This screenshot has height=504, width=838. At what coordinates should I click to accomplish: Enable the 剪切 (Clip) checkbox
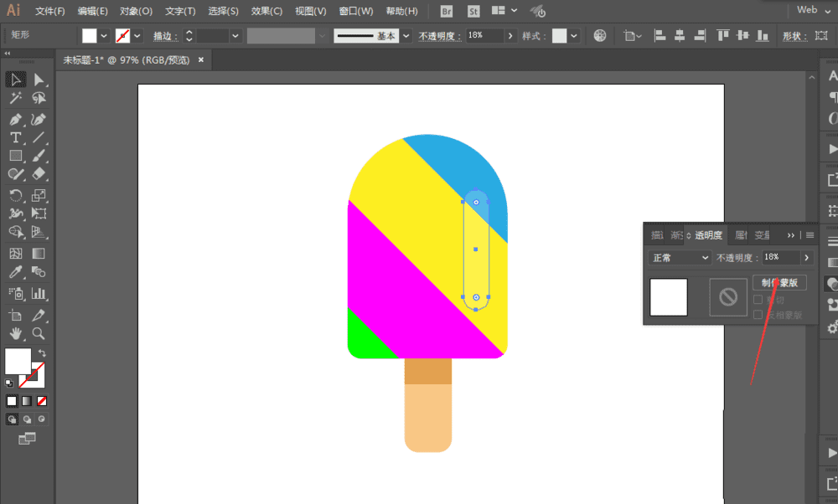pos(758,300)
